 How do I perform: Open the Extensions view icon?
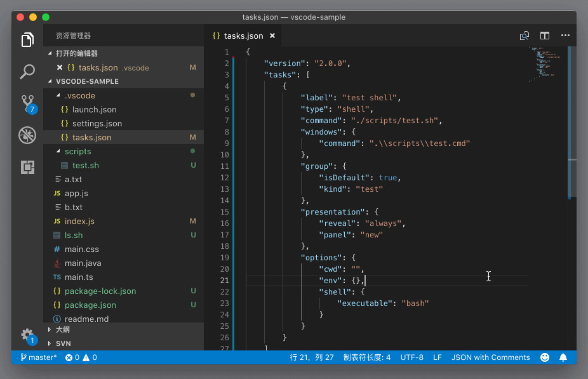(27, 167)
